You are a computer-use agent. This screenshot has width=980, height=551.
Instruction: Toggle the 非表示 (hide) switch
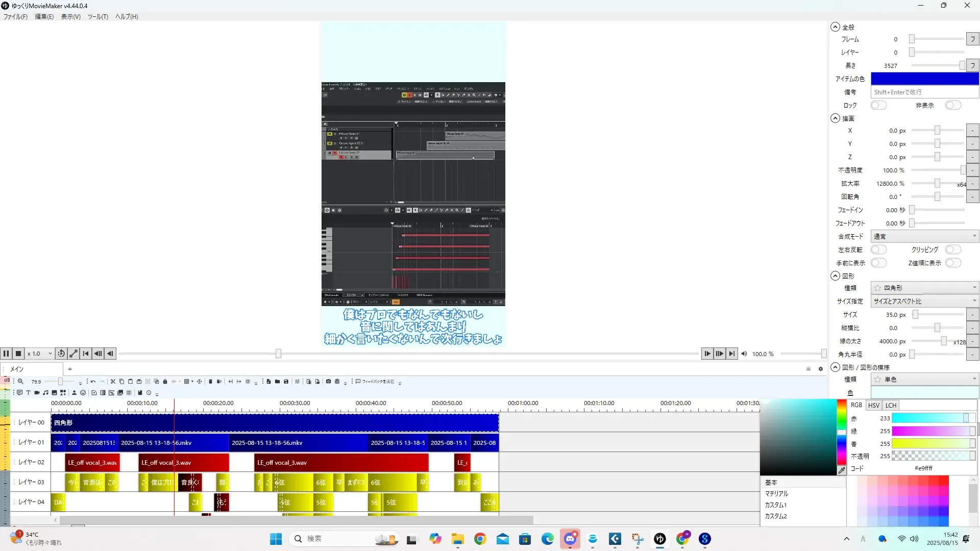tap(952, 105)
